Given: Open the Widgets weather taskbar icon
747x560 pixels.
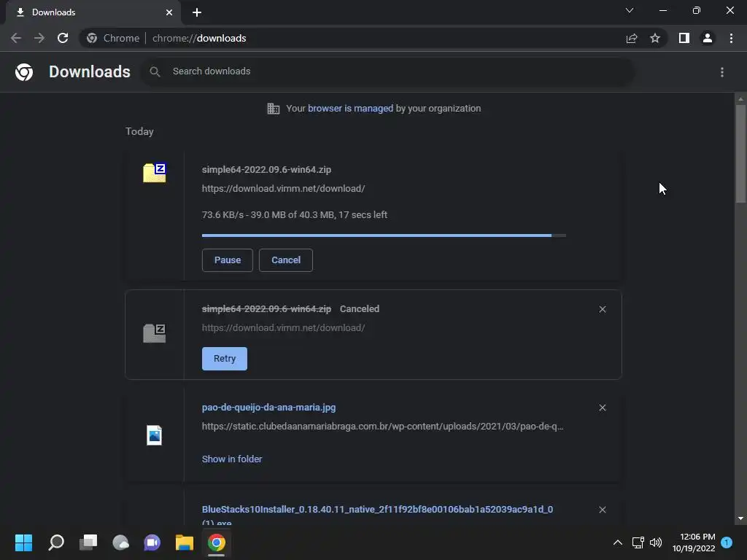Looking at the screenshot, I should [x=120, y=542].
